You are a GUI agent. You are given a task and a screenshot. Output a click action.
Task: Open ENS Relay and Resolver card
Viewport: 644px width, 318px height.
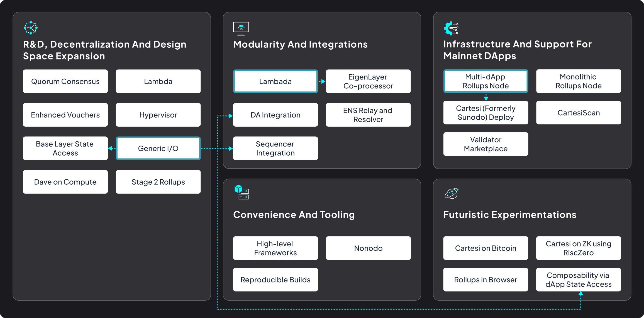click(368, 115)
